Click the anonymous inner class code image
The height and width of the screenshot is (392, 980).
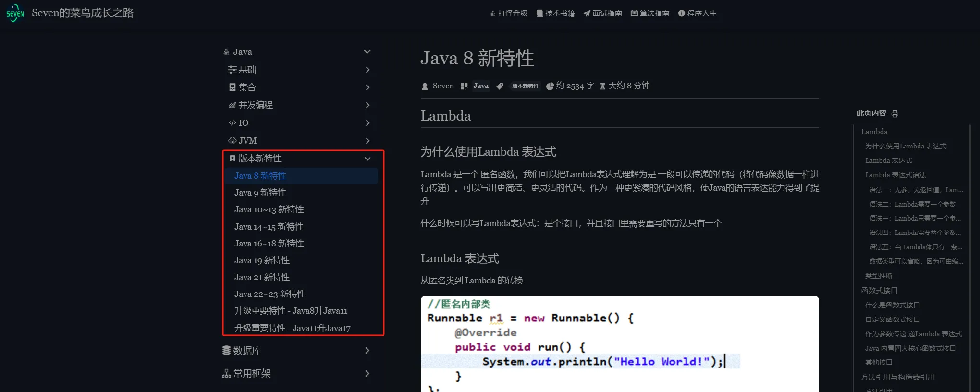pos(620,343)
